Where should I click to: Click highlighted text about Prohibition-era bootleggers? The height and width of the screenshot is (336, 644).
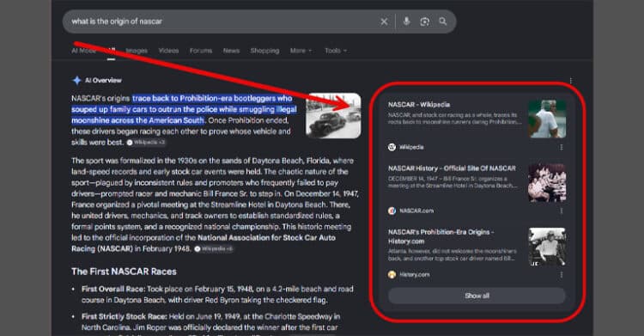[x=184, y=109]
